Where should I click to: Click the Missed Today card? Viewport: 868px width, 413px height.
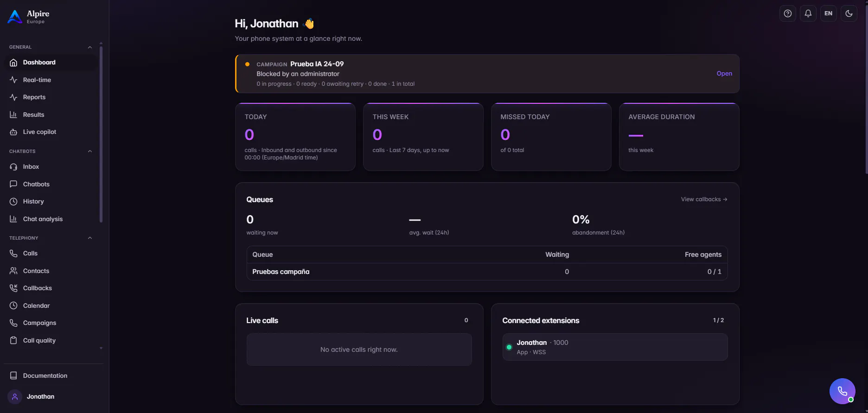pyautogui.click(x=551, y=137)
